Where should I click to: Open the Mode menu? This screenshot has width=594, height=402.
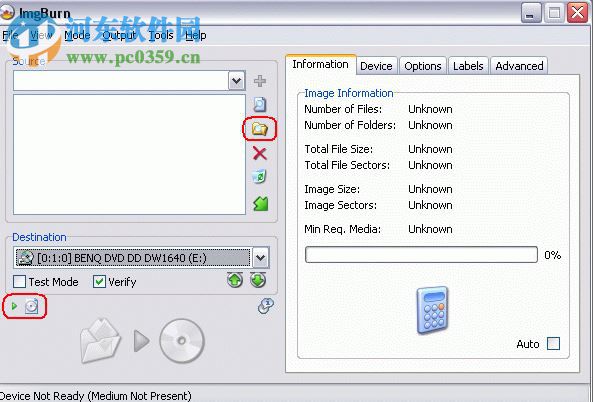point(77,35)
